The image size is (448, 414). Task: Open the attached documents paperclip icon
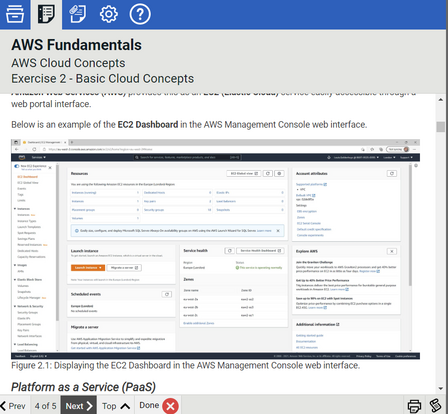click(x=77, y=14)
